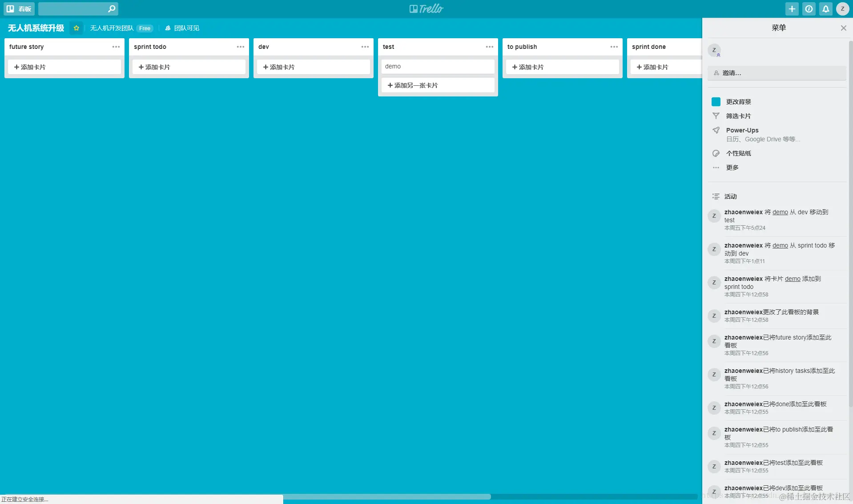853x504 pixels.
Task: Open the dev list menu dots
Action: coord(365,47)
